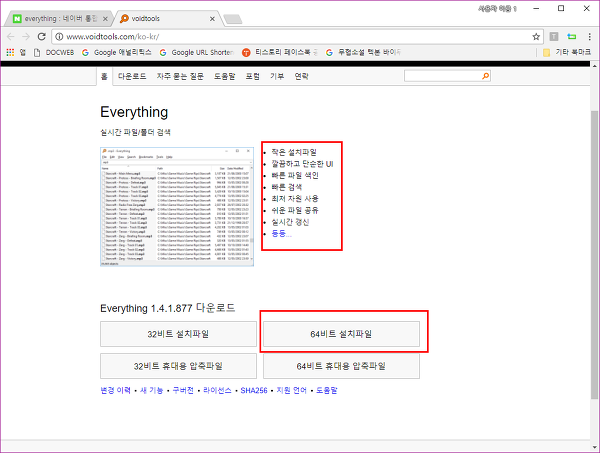This screenshot has height=453, width=600.
Task: Open the 연락 navigation item
Action: pyautogui.click(x=302, y=76)
